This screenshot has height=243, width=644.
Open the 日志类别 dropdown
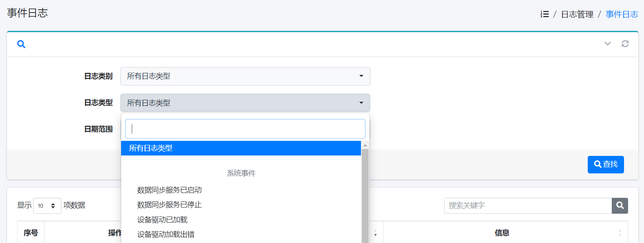pos(245,76)
